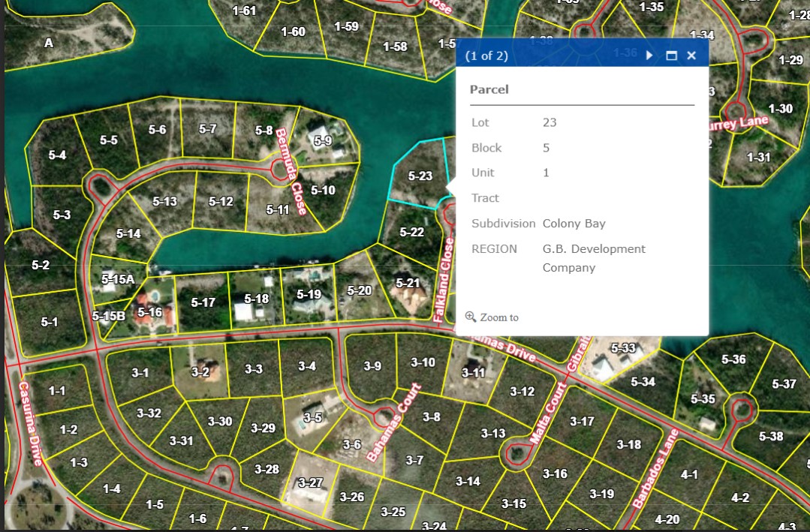Select parcel 5-34 on the map

click(643, 382)
